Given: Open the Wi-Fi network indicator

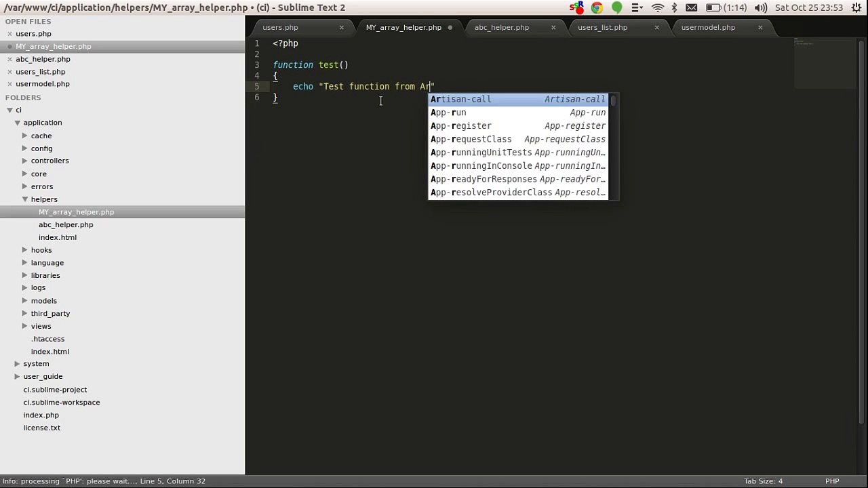Looking at the screenshot, I should (658, 7).
